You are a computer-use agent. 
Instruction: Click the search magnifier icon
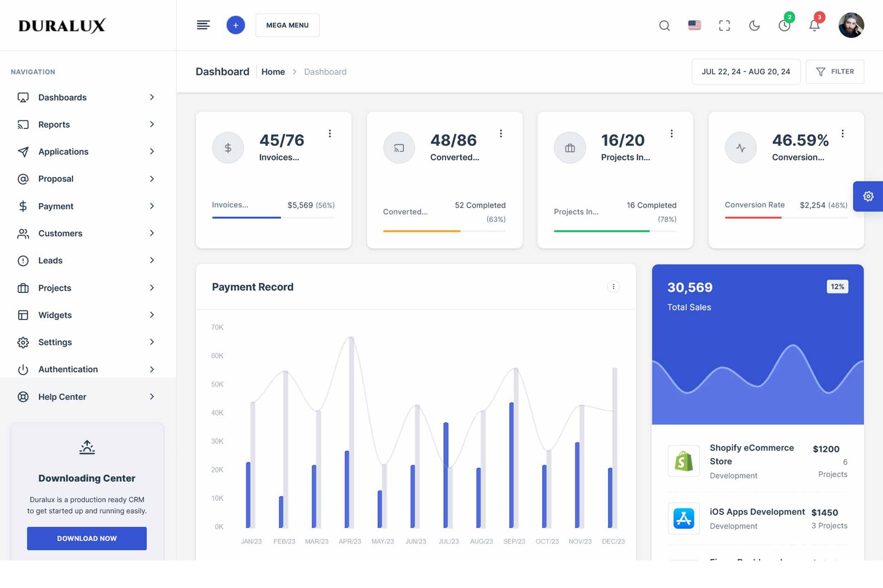tap(664, 26)
